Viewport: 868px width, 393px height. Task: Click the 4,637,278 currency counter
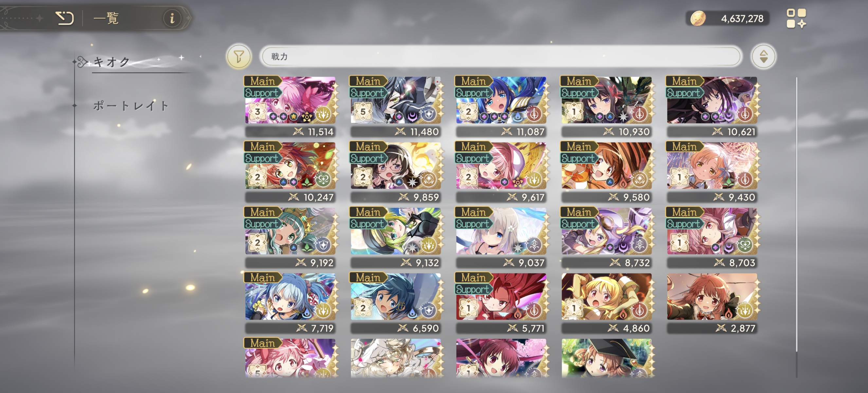pyautogui.click(x=742, y=19)
